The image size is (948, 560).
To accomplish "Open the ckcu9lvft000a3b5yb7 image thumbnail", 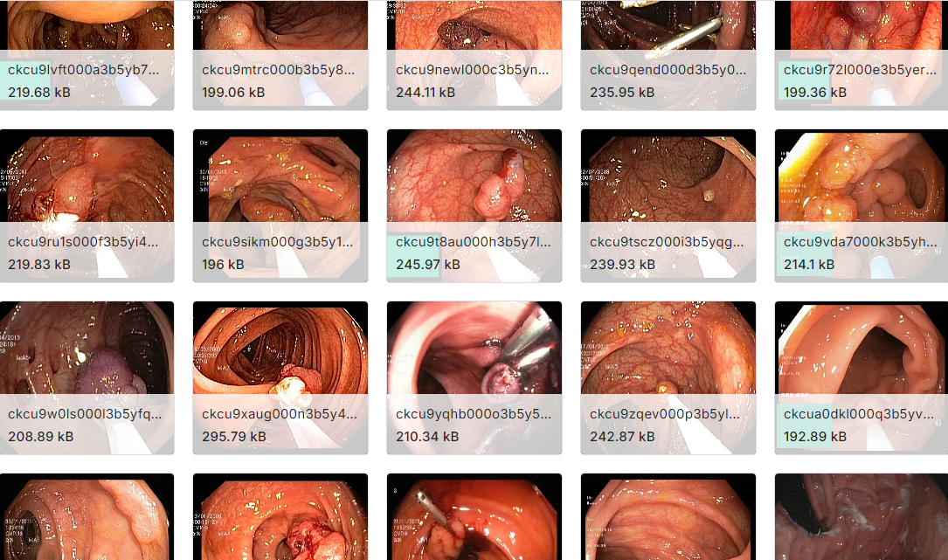I will point(87,54).
